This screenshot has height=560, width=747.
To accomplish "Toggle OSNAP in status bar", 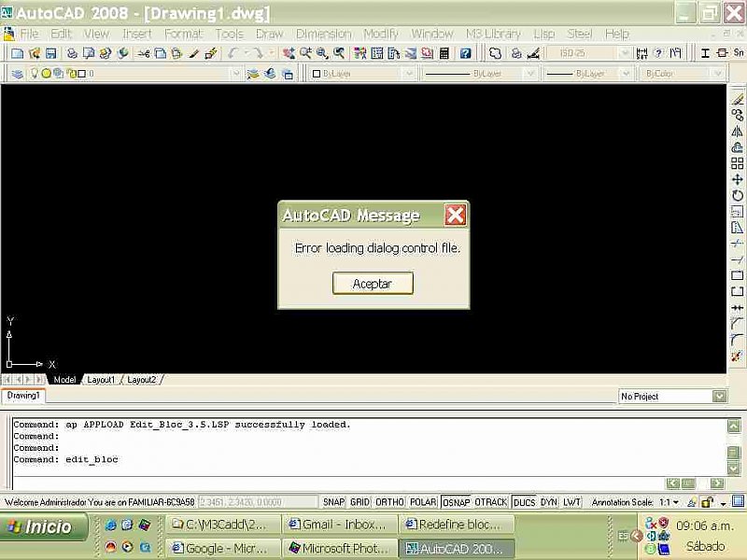I will pos(456,502).
